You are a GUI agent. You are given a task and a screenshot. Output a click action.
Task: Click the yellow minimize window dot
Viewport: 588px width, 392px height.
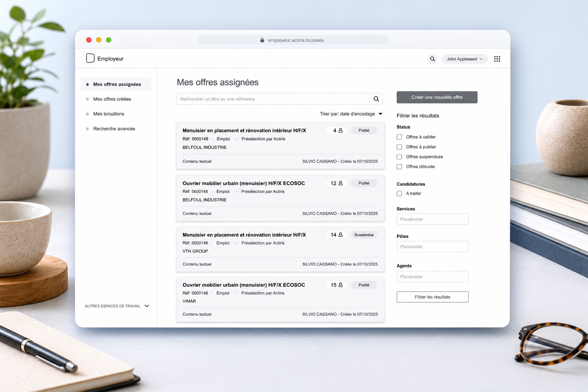tap(99, 40)
